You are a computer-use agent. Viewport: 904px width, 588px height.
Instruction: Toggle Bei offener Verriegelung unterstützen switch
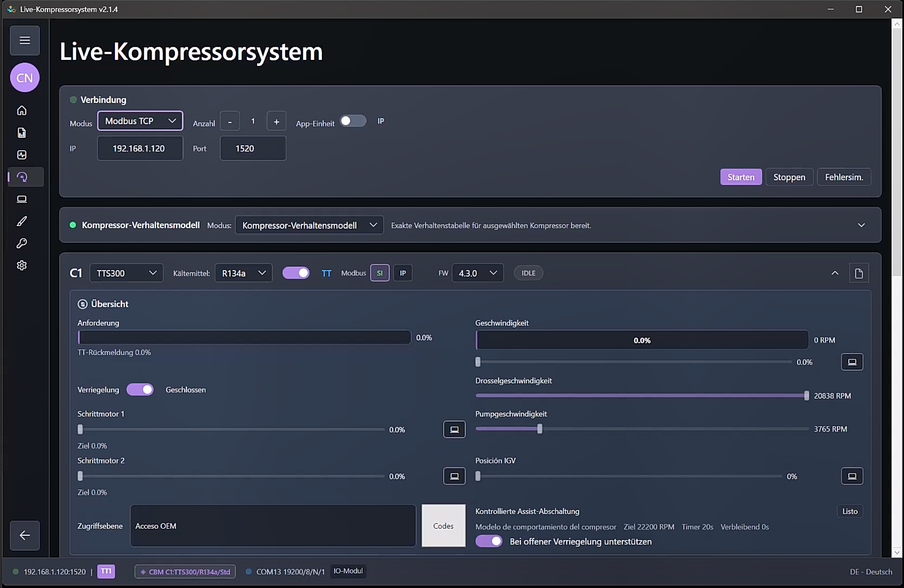pos(489,541)
